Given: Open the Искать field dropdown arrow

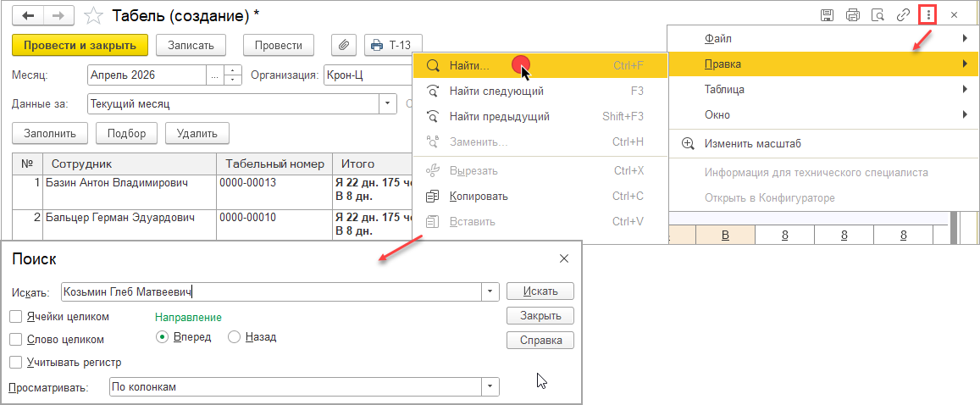Looking at the screenshot, I should 490,291.
